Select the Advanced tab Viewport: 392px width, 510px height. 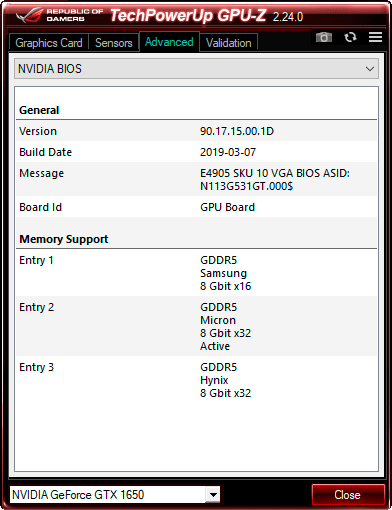point(169,42)
